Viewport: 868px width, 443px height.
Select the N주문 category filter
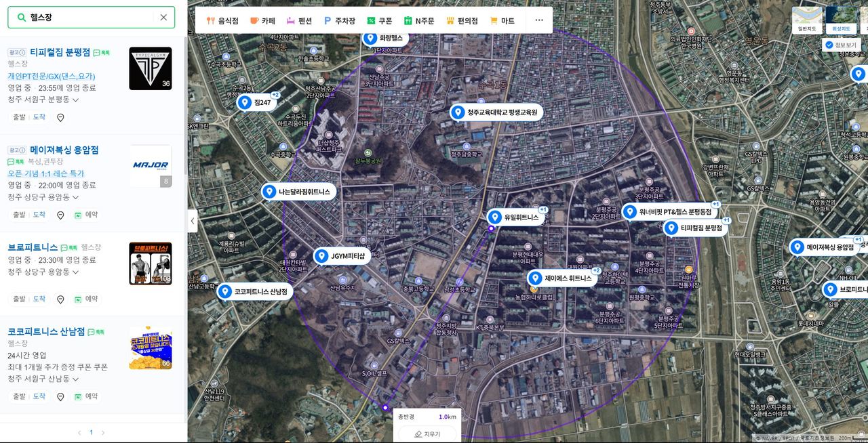click(x=419, y=21)
